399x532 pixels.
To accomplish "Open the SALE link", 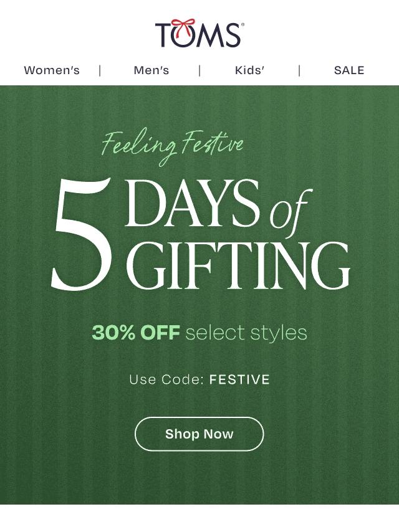I will 349,70.
